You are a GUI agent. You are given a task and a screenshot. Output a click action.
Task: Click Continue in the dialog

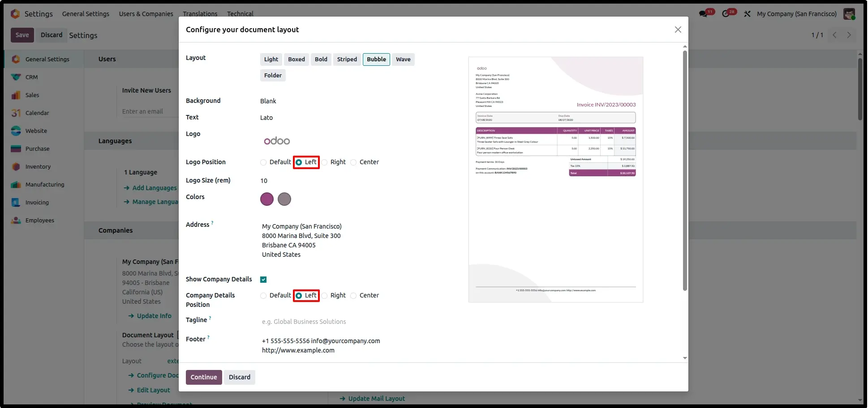click(x=204, y=377)
